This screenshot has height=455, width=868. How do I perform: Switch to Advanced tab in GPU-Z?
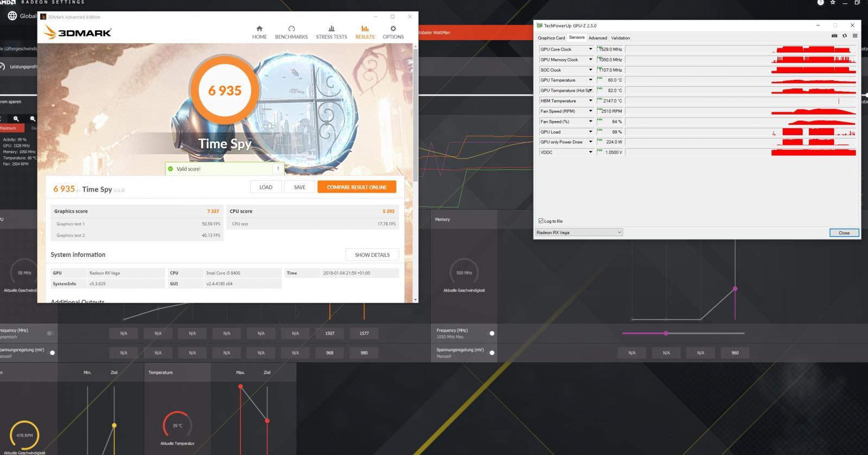[598, 38]
